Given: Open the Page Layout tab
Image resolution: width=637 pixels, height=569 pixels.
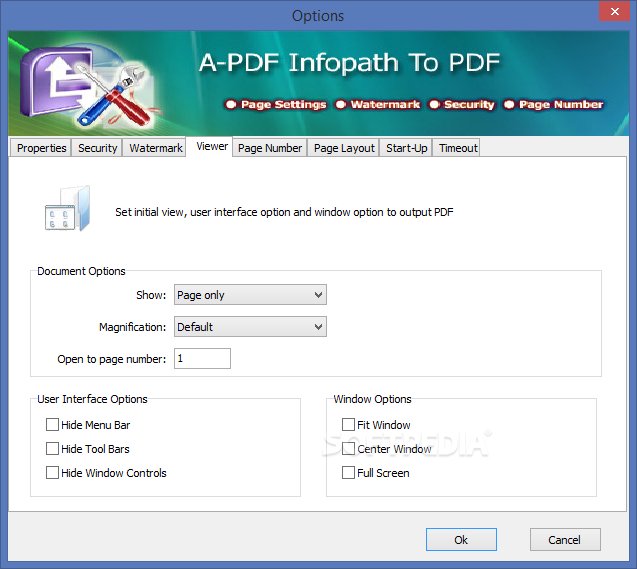Looking at the screenshot, I should (344, 148).
